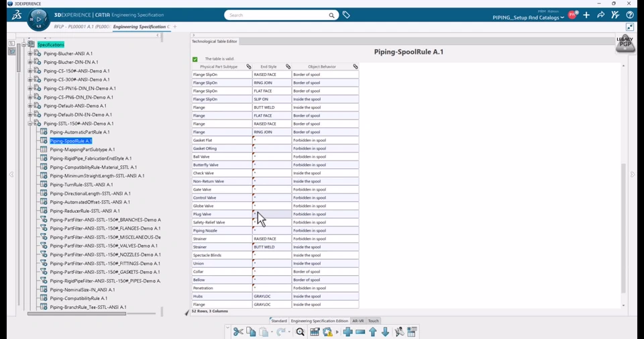Click the collapse panel arrows icon
This screenshot has height=339, width=644.
point(630,27)
